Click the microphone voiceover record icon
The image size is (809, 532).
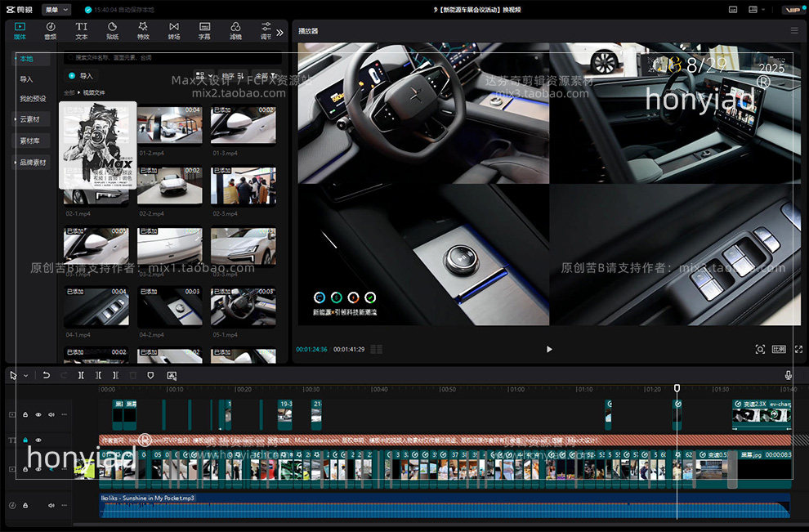789,375
